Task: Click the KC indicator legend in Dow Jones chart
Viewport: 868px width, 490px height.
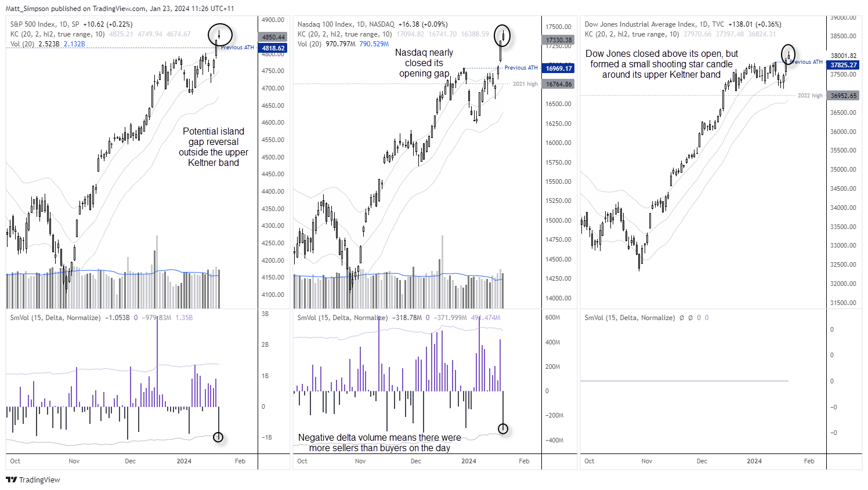Action: click(x=680, y=34)
